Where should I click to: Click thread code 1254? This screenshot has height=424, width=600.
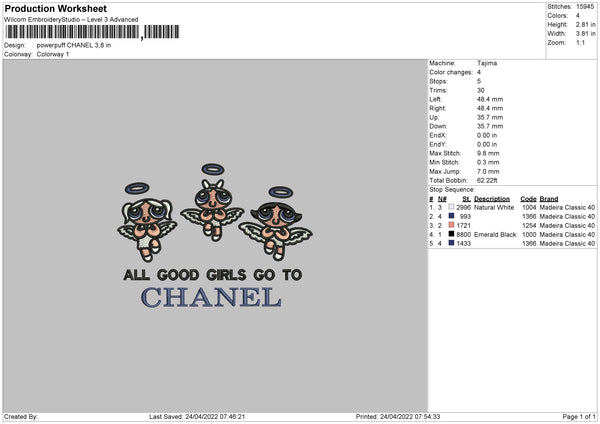click(x=529, y=225)
